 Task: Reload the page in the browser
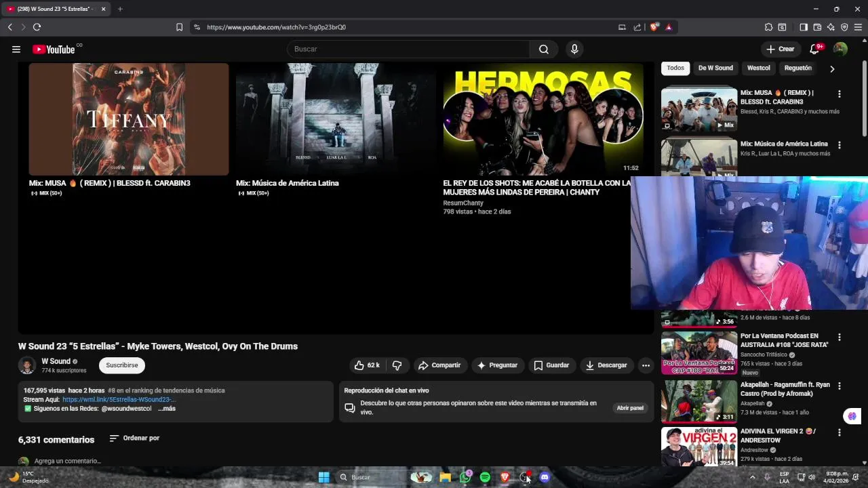click(37, 27)
